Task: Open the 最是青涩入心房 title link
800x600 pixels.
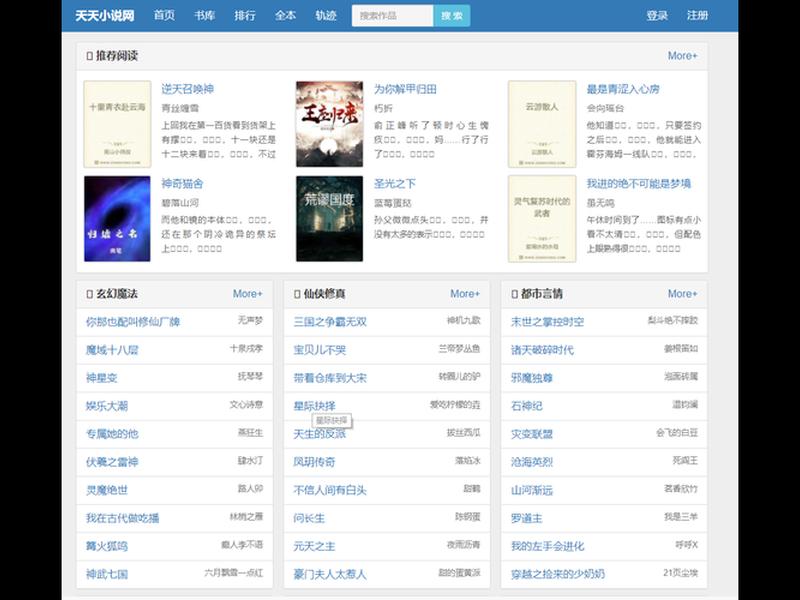Action: pos(622,89)
